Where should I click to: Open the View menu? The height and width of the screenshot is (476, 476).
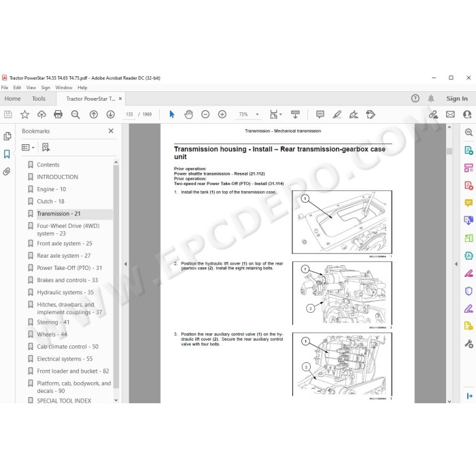(x=31, y=88)
